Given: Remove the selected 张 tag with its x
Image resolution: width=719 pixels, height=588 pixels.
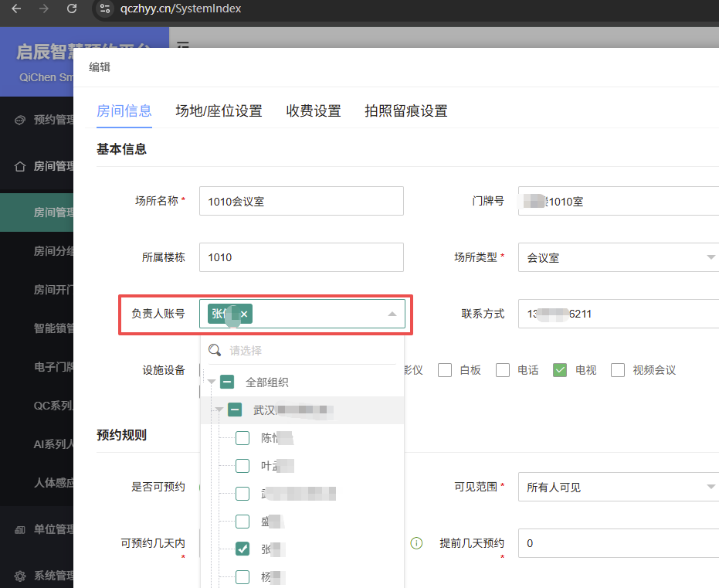Looking at the screenshot, I should click(244, 314).
